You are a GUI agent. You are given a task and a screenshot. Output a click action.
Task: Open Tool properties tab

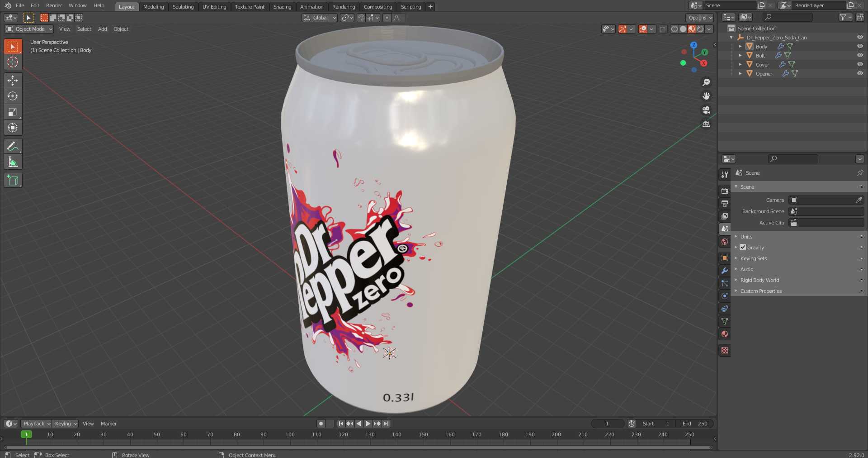(x=725, y=175)
